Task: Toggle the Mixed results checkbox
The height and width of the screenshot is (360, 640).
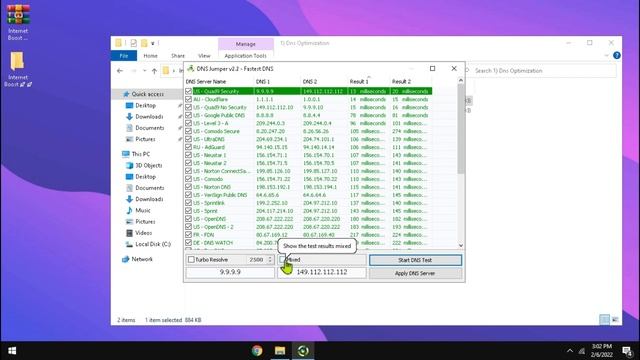Action: pyautogui.click(x=282, y=260)
